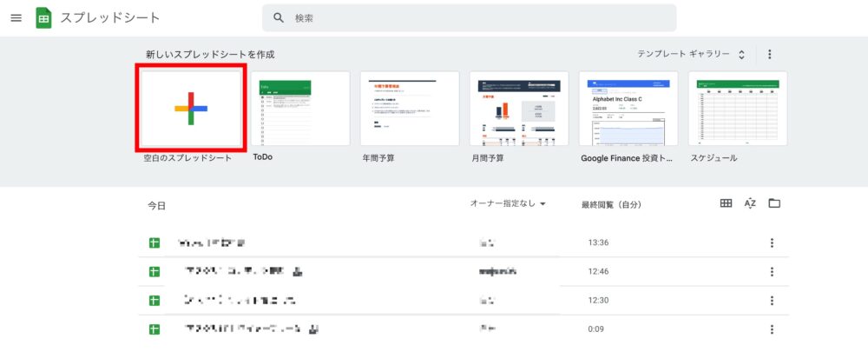This screenshot has width=868, height=352.
Task: Click the sheet icon of the 13:36 file
Action: click(155, 242)
